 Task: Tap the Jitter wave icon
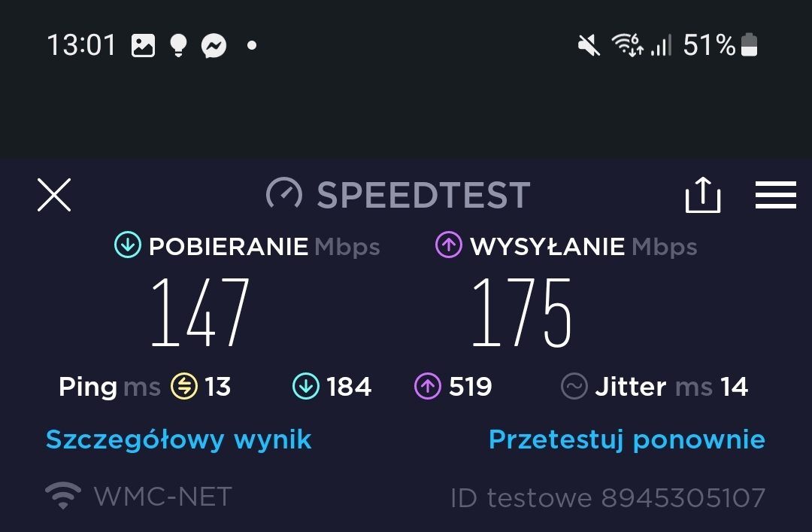(x=574, y=386)
